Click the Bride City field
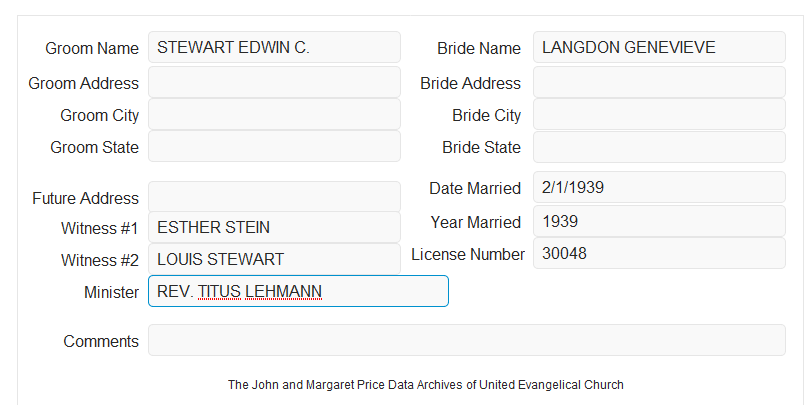Image resolution: width=805 pixels, height=405 pixels. click(659, 114)
